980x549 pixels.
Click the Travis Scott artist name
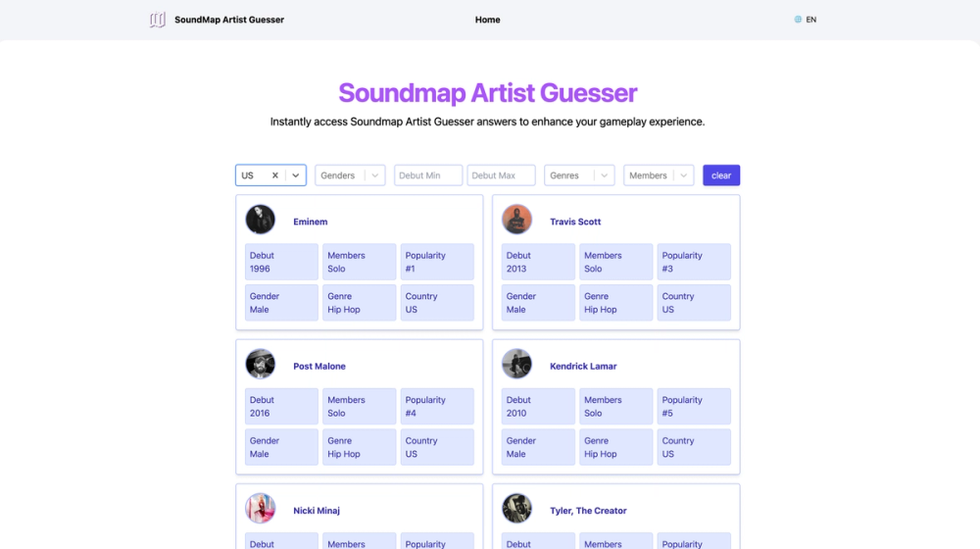tap(575, 222)
